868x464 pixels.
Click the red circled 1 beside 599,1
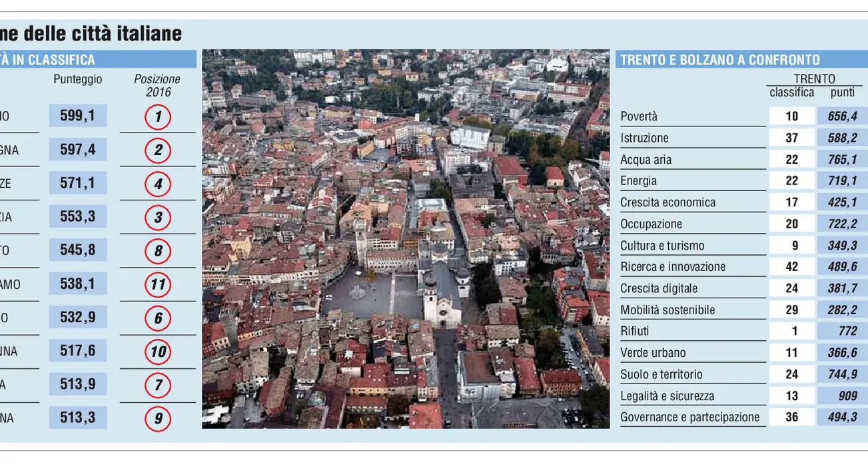[x=158, y=118]
